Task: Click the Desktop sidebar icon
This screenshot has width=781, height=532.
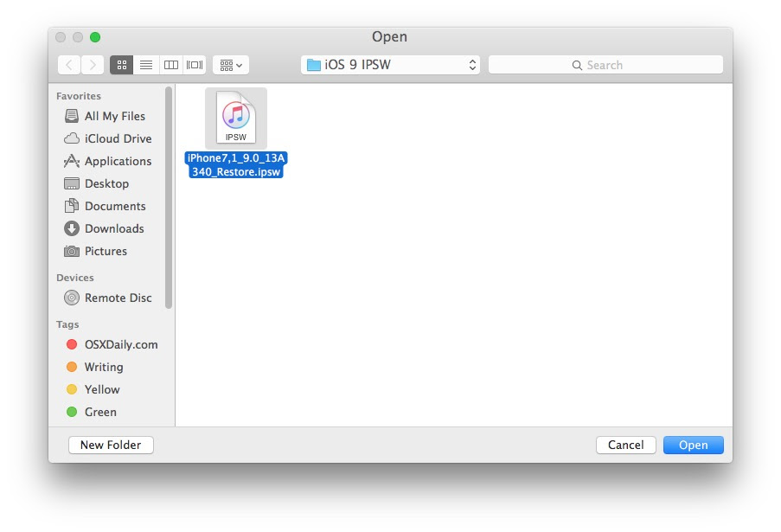Action: (x=72, y=183)
